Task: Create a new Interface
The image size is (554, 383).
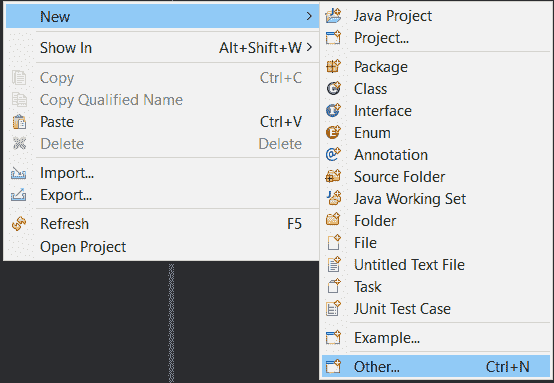Action: pyautogui.click(x=436, y=111)
